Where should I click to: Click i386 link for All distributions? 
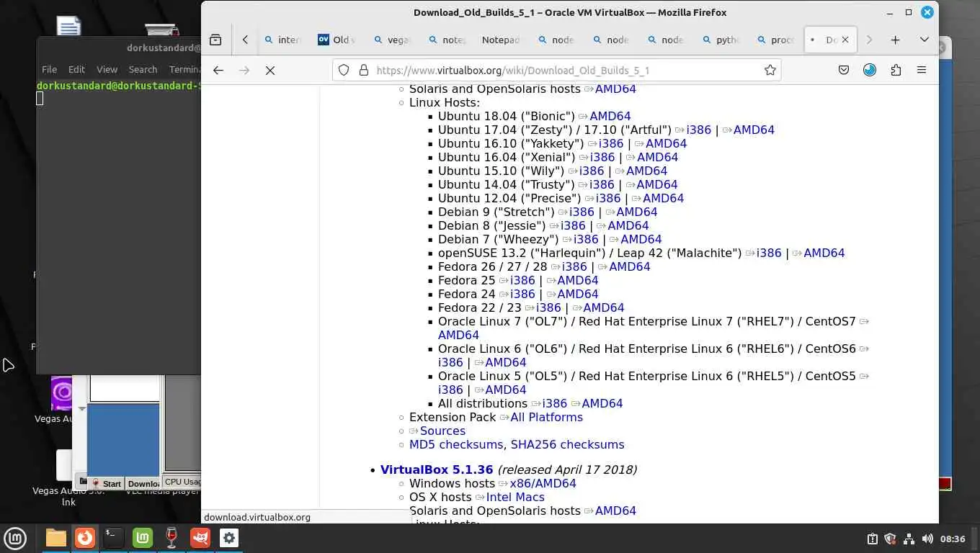(x=555, y=403)
